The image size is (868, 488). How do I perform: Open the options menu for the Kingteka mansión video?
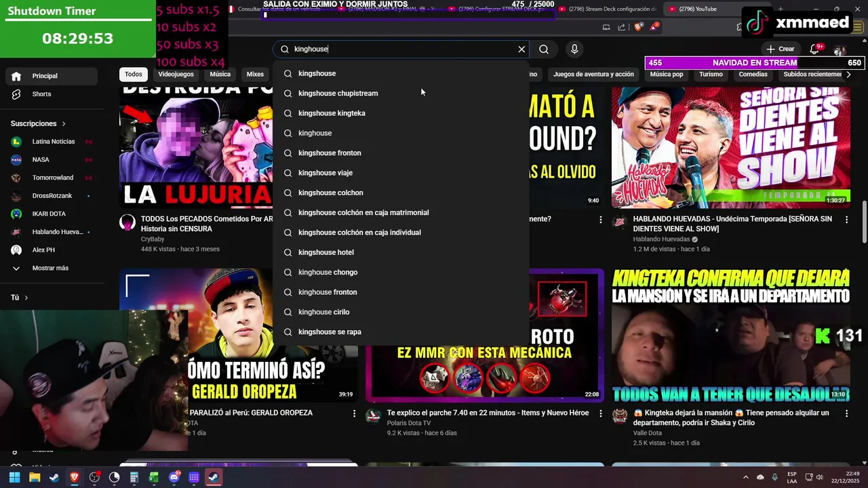[846, 413]
